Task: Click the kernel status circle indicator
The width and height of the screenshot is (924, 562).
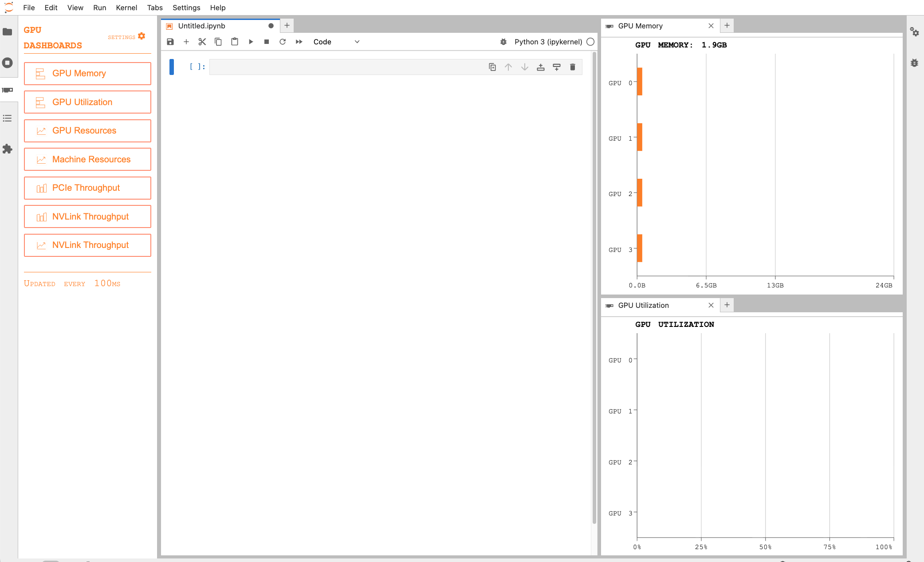Action: 590,42
